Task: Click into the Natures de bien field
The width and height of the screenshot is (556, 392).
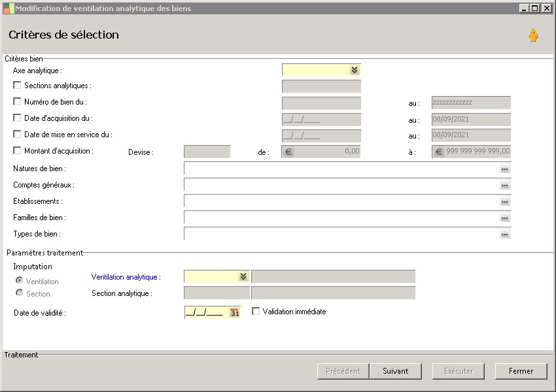Action: point(340,169)
